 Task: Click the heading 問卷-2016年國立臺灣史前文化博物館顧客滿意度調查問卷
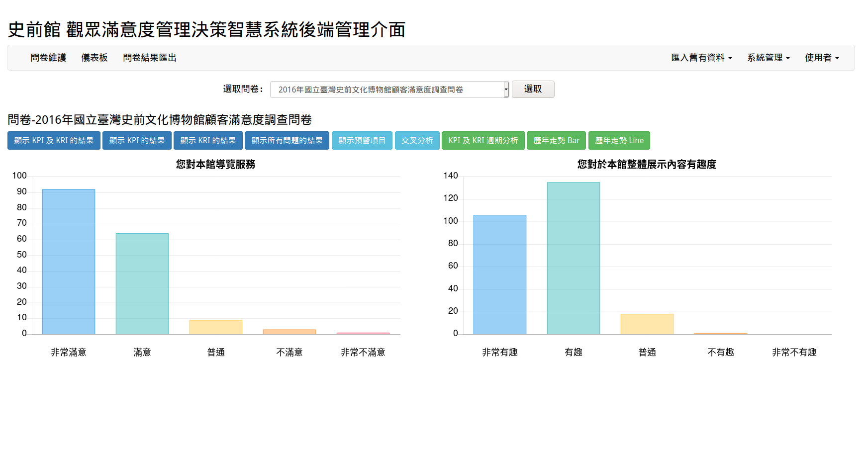click(160, 120)
